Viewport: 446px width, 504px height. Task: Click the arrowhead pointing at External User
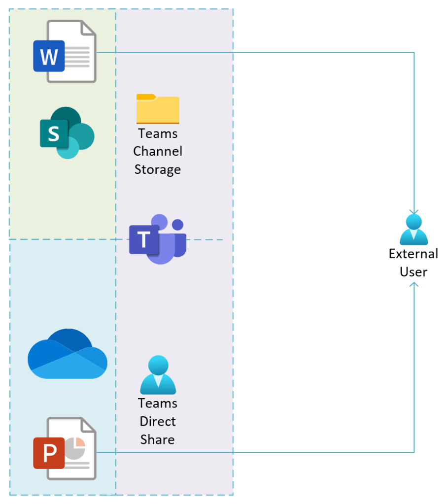(413, 211)
